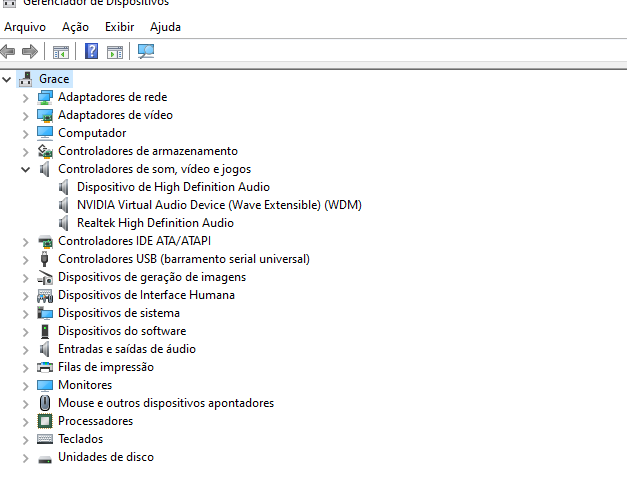The width and height of the screenshot is (627, 501).
Task: Expand Filas de impressão
Action: tap(26, 368)
